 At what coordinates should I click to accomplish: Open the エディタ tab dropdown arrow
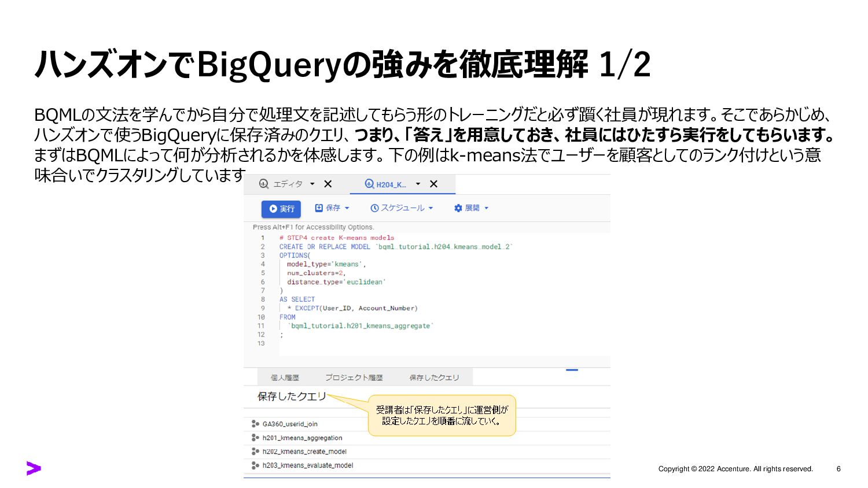pyautogui.click(x=312, y=184)
